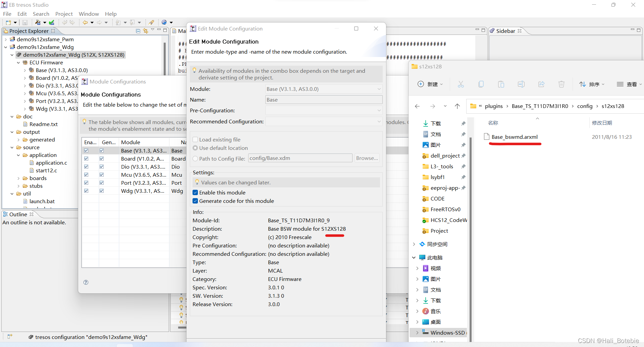The image size is (644, 347).
Task: Open the Window menu
Action: coord(89,14)
